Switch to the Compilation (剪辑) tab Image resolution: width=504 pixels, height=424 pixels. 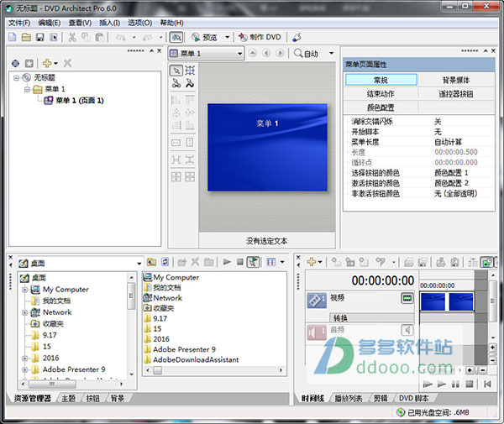pyautogui.click(x=381, y=399)
